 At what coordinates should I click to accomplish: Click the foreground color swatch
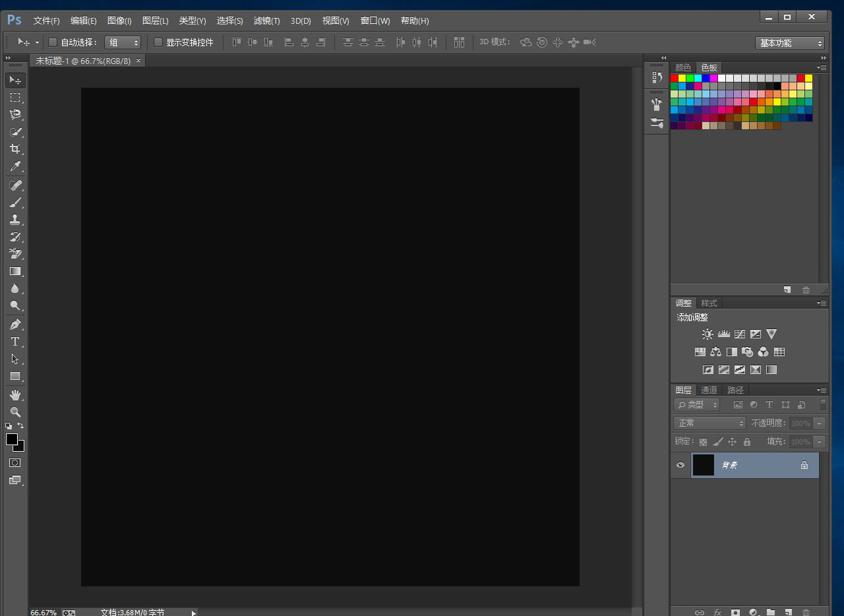[x=11, y=439]
